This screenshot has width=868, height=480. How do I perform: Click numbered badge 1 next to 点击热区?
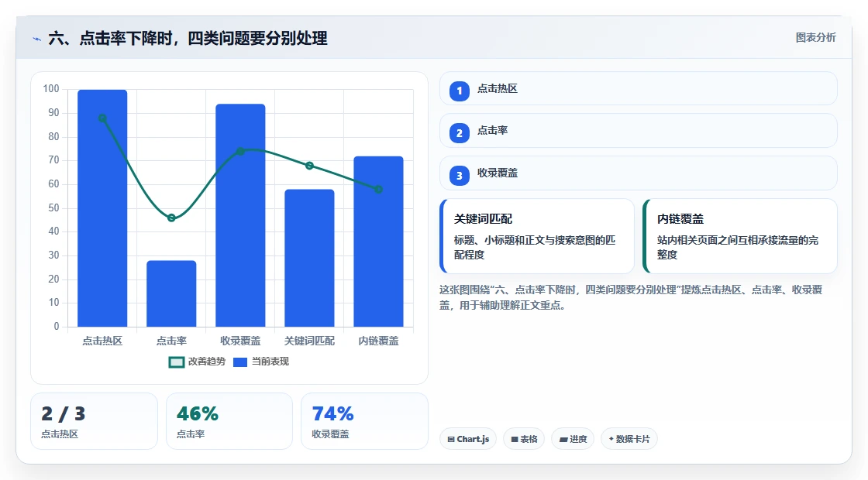click(459, 91)
